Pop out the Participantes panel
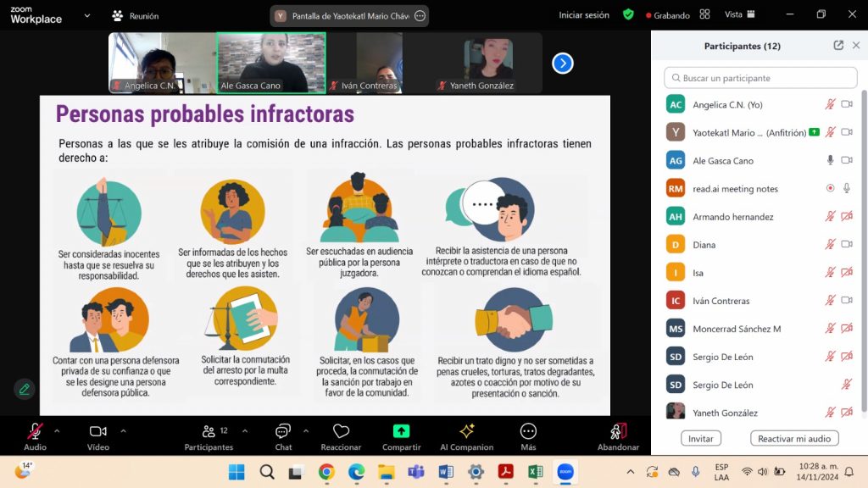868x488 pixels. click(838, 46)
